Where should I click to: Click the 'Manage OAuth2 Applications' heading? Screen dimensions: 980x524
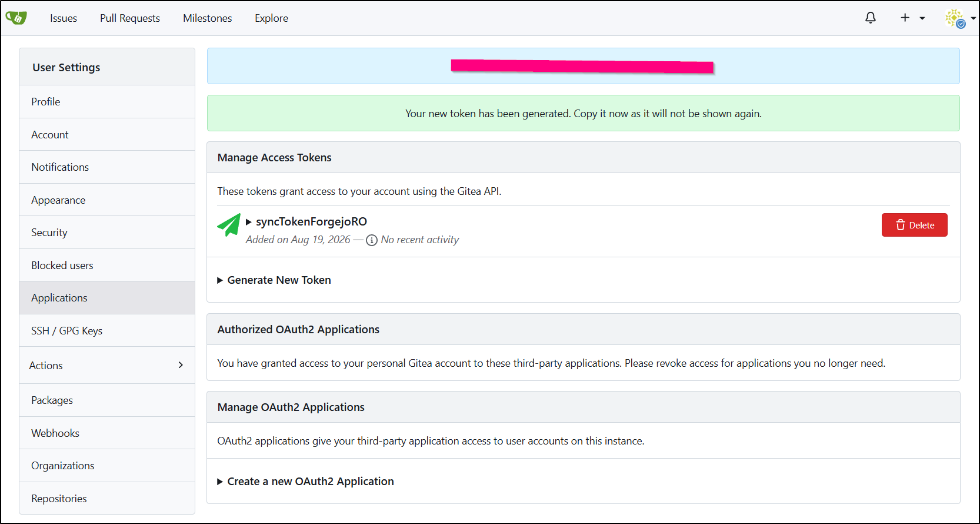click(291, 407)
